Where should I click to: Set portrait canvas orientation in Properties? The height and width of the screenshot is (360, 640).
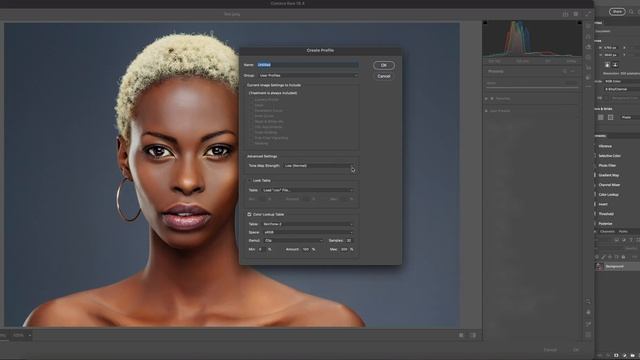click(x=607, y=65)
